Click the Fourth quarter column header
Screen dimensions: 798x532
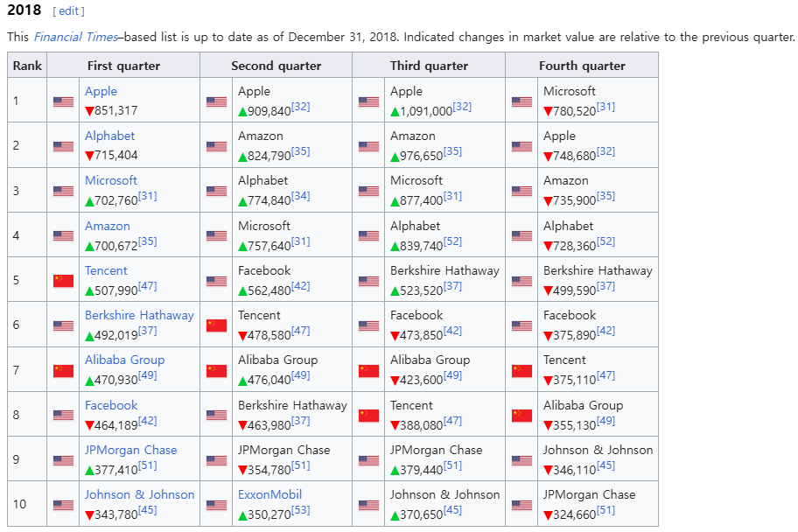(x=582, y=65)
